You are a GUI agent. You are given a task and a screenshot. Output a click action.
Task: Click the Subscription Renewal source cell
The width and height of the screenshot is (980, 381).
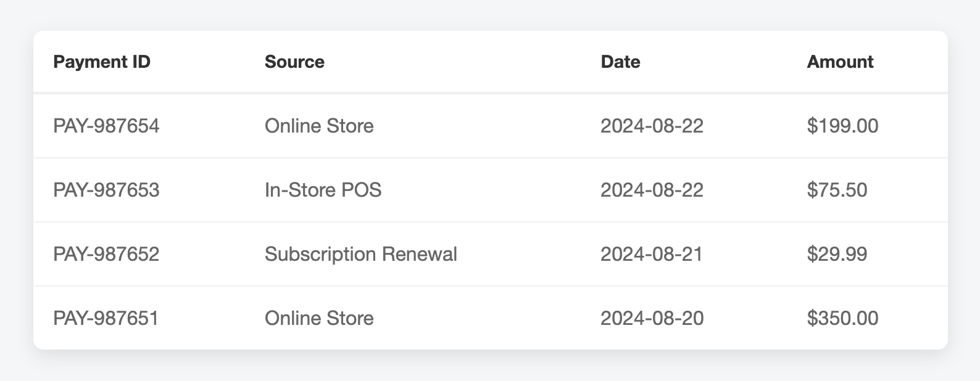click(x=361, y=254)
